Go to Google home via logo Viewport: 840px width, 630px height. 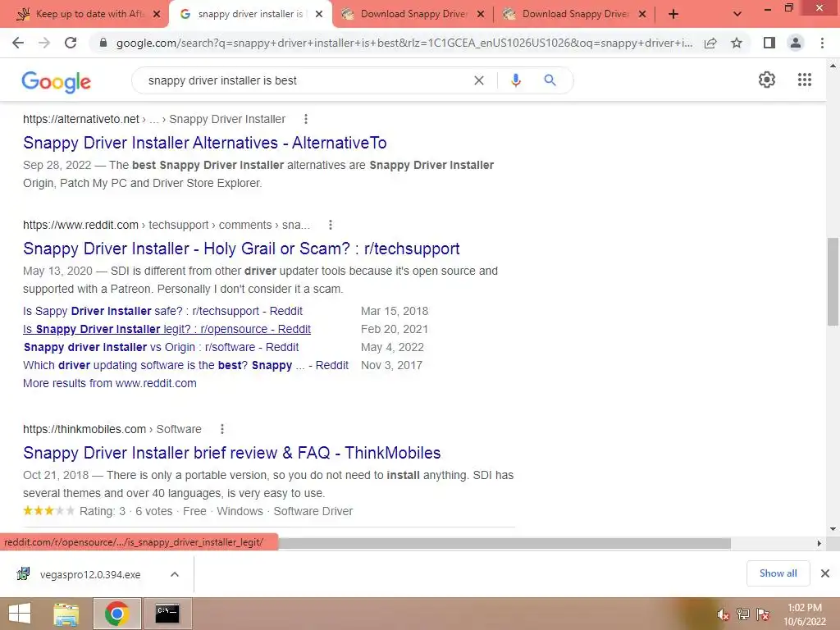[57, 81]
